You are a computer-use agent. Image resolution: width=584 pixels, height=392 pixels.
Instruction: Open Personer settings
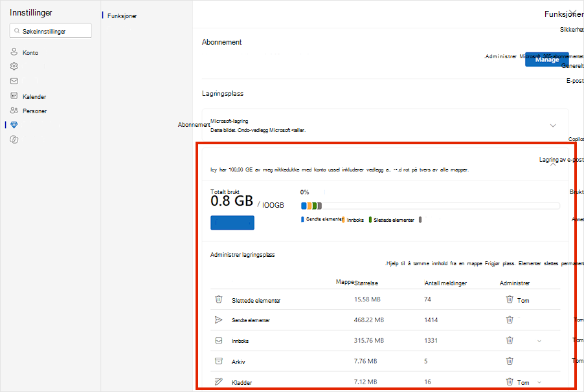tap(34, 111)
